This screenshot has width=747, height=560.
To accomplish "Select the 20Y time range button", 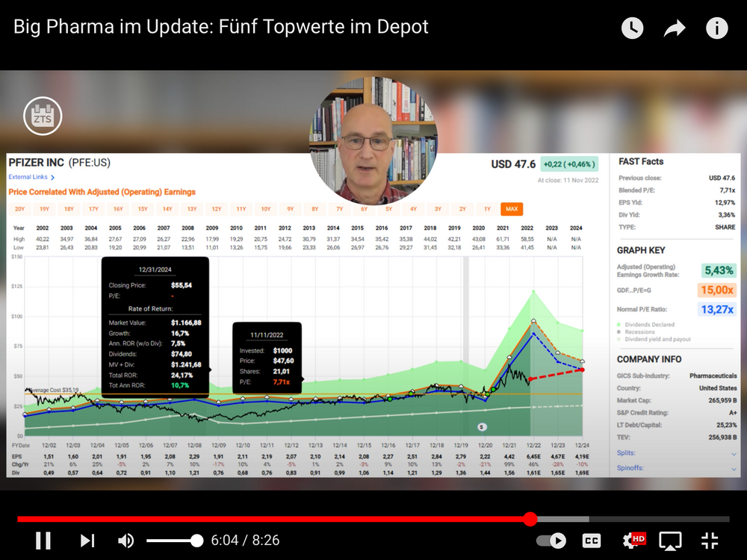I will (x=19, y=209).
